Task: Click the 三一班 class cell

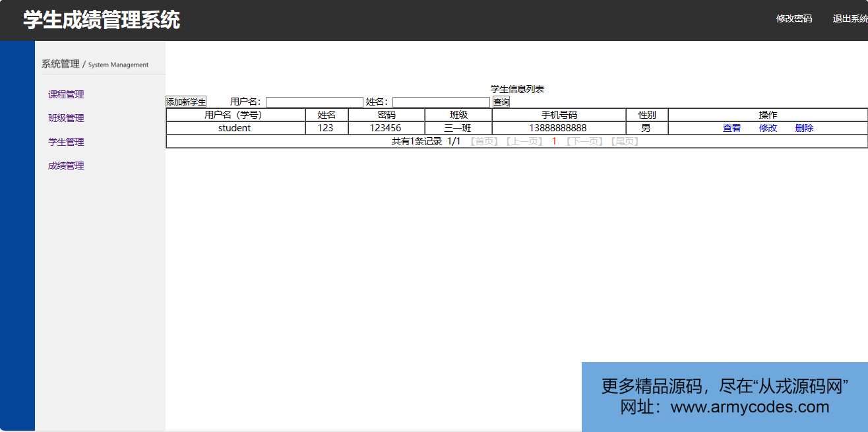Action: pos(458,128)
